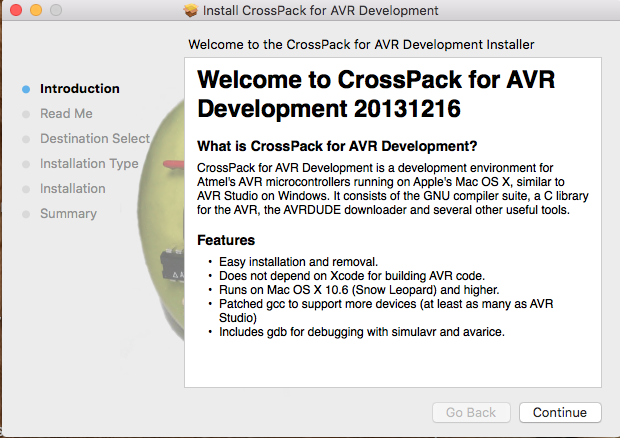
Task: Click the green AVR chip background image
Action: (162, 221)
